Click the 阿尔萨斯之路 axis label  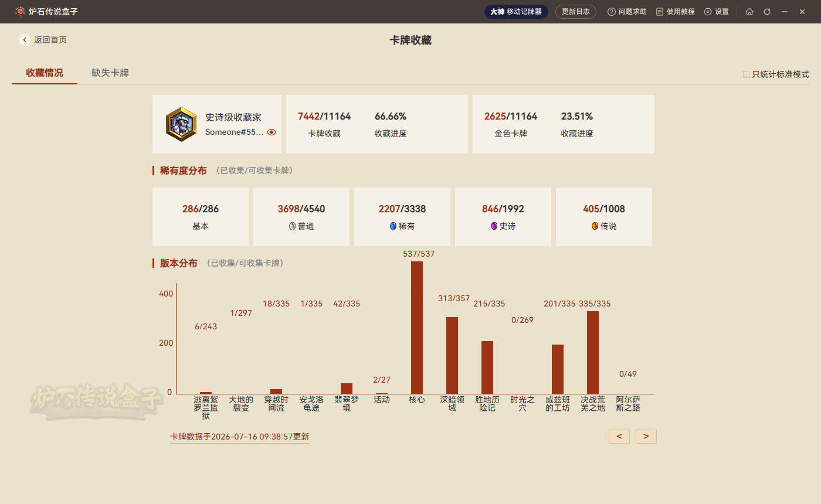click(x=628, y=404)
